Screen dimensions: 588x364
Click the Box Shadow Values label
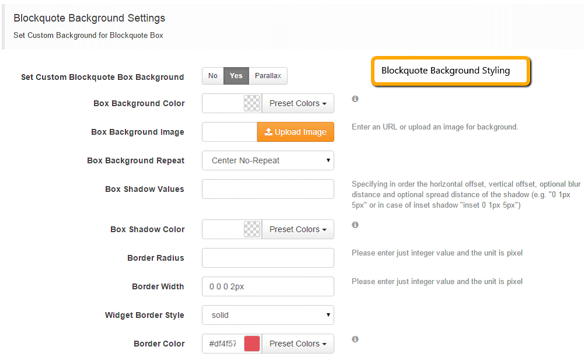click(x=144, y=189)
